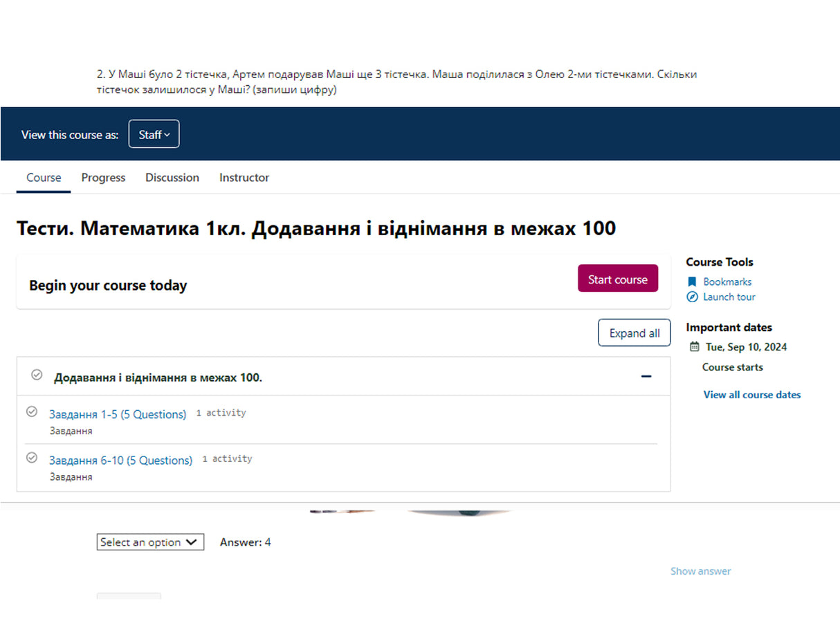Viewport: 840px width, 630px height.
Task: Open the Select an option answer dropdown
Action: [150, 542]
